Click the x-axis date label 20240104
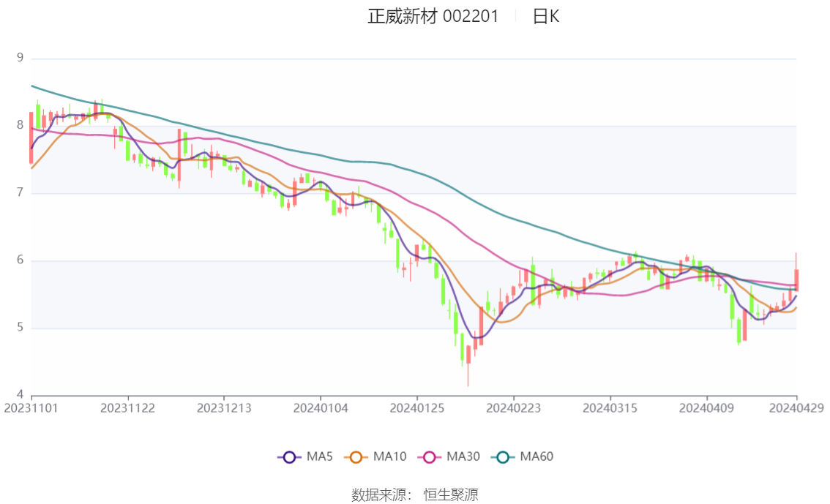 point(321,408)
